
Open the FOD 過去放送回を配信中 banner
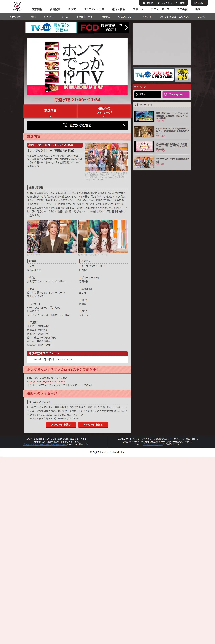(x=104, y=27)
